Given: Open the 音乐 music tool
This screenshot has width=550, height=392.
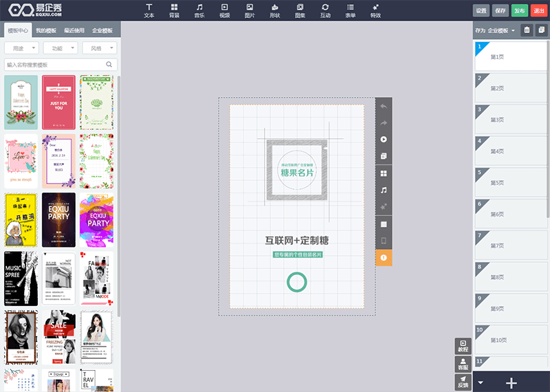Looking at the screenshot, I should pos(199,11).
